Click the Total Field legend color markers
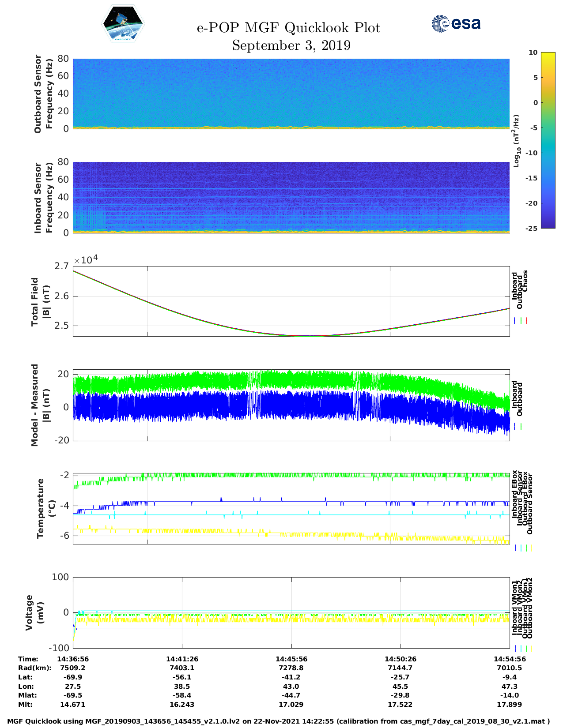This screenshot has height=728, width=563. tap(521, 321)
